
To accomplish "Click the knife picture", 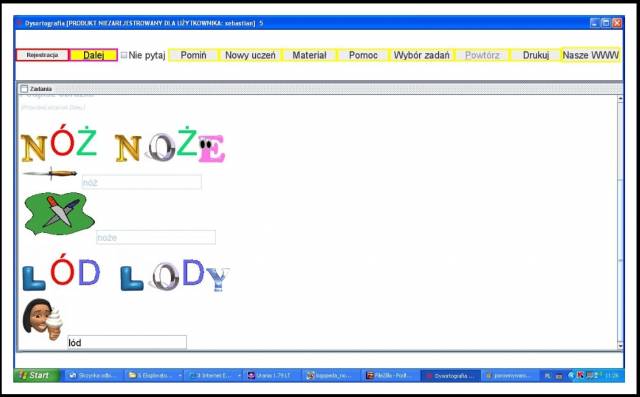I will click(50, 173).
